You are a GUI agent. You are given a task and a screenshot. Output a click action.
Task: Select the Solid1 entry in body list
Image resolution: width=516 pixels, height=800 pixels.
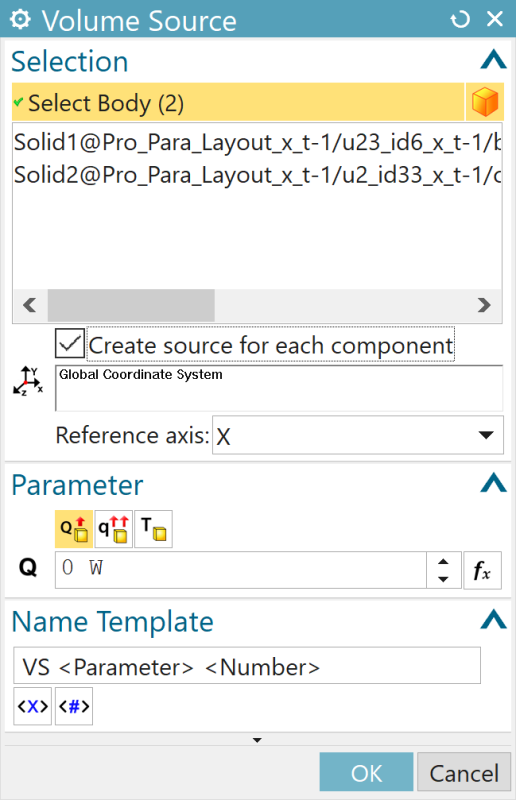[x=257, y=142]
